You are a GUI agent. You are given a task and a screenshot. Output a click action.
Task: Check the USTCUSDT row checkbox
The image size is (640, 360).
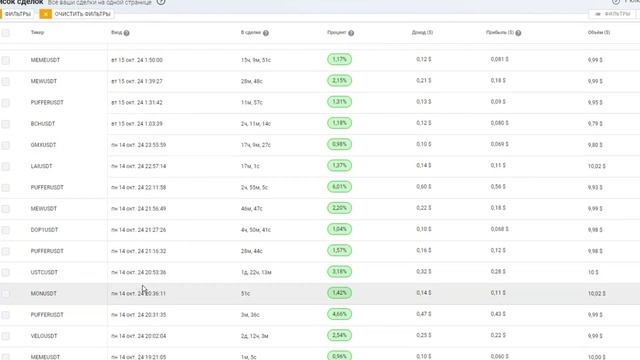tap(5, 273)
